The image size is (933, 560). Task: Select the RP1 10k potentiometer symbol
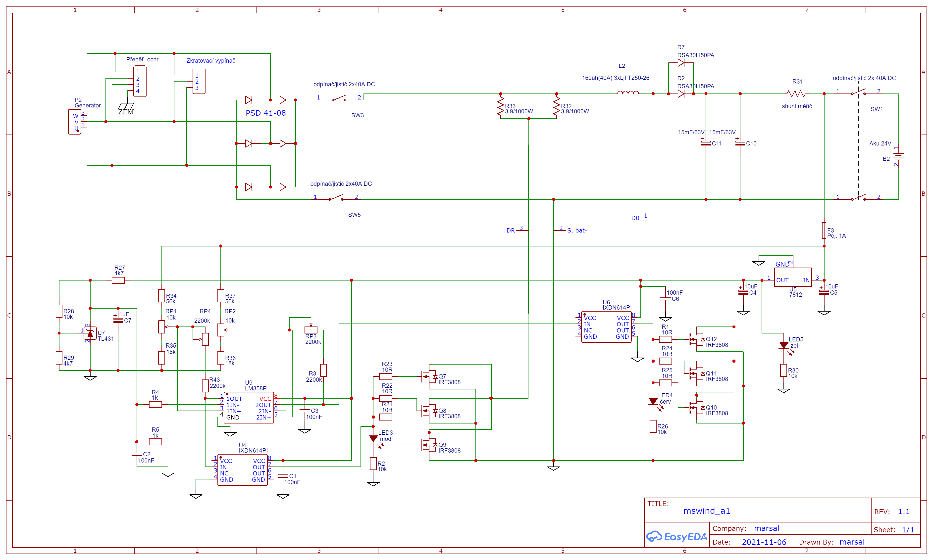coord(162,327)
